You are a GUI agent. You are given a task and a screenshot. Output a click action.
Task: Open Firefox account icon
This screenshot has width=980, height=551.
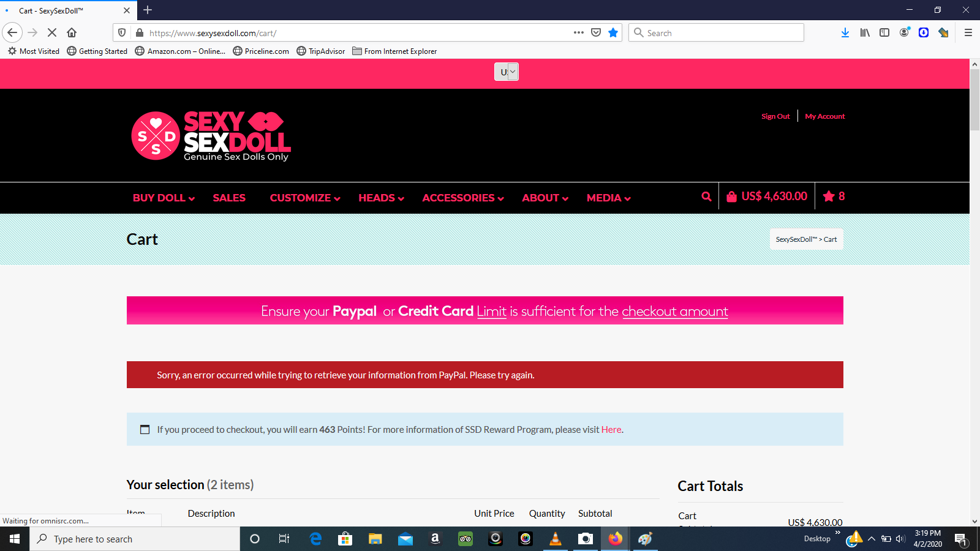(x=904, y=32)
